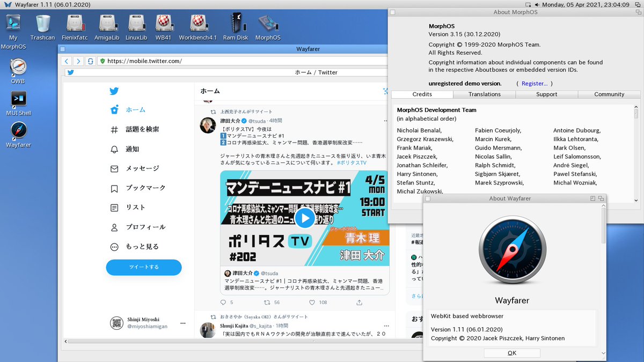Open プロフィール in the Twitter sidebar
This screenshot has height=362, width=644.
coord(137,227)
